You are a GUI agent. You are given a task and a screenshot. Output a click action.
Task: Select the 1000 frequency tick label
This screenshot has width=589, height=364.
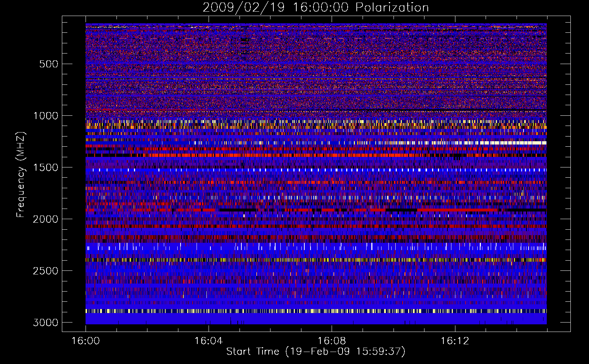click(x=46, y=116)
